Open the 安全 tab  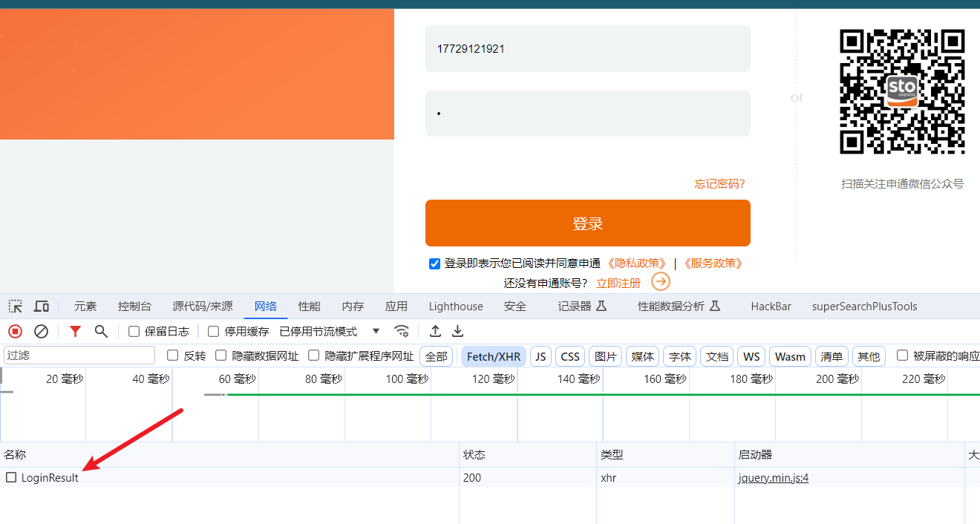(515, 307)
